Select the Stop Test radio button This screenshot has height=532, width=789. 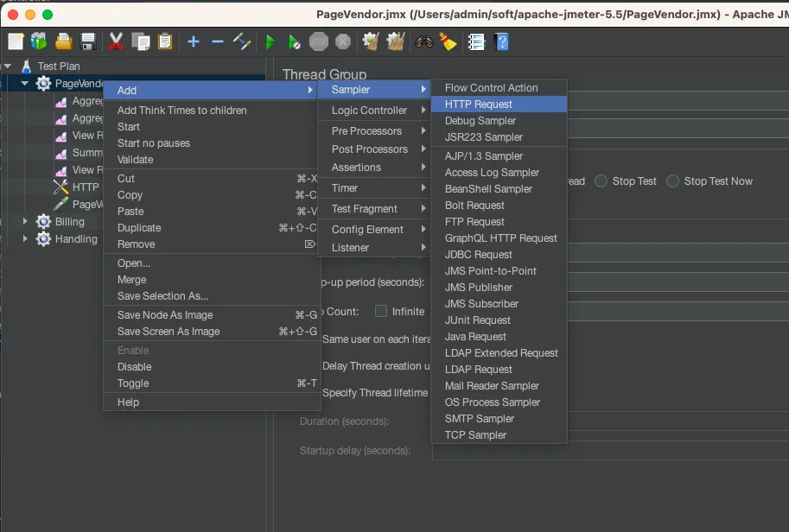click(601, 181)
